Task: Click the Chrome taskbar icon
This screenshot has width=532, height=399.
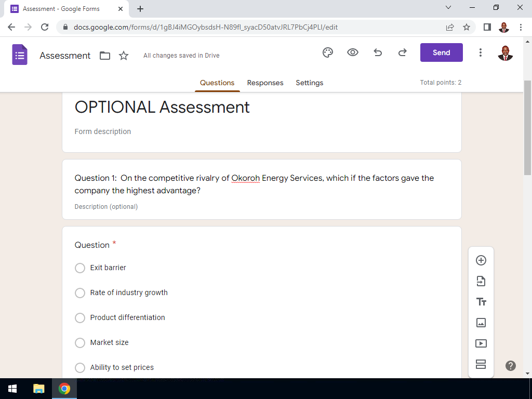Action: (64, 389)
